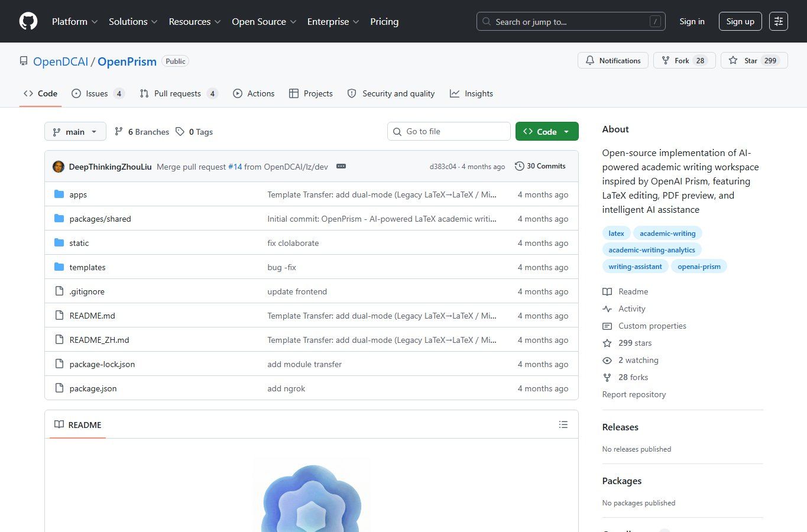Click Report repository link

[634, 394]
